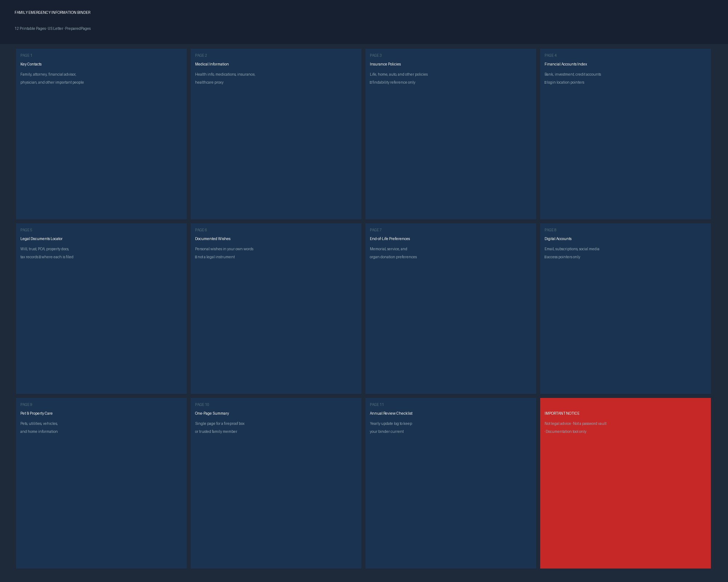Open the Pet & Property Care card
728x582 pixels.
101,483
